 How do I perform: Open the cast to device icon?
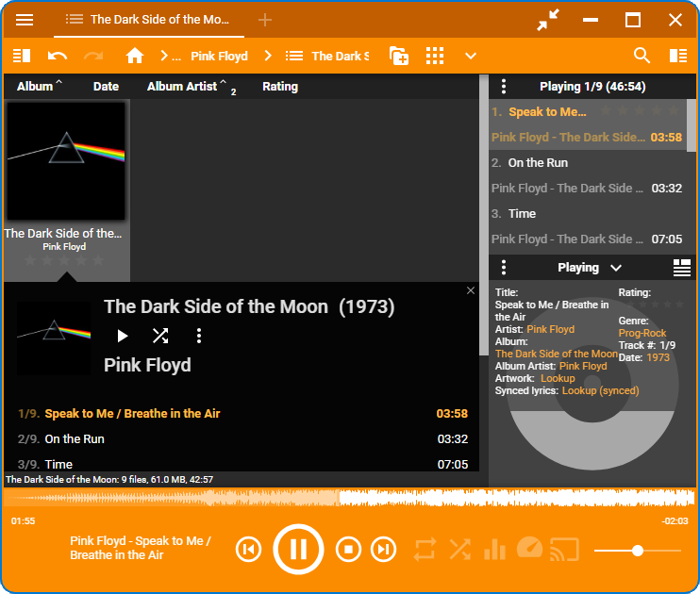click(564, 550)
